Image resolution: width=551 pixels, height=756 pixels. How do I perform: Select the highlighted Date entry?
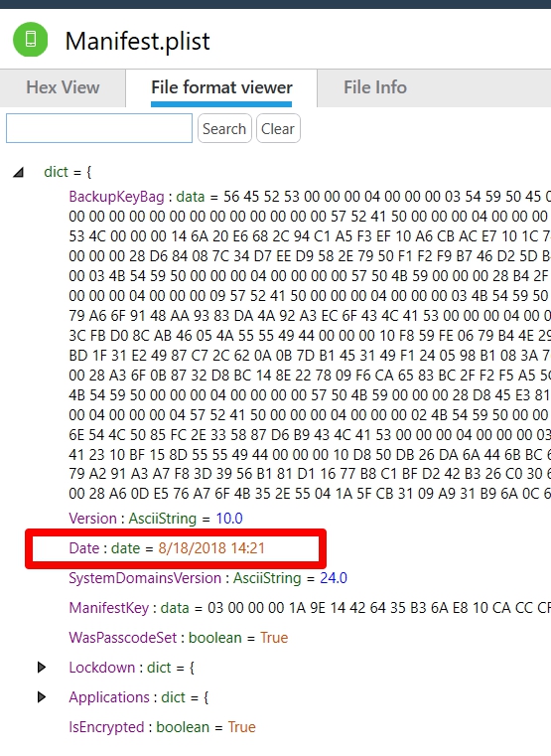pos(167,548)
